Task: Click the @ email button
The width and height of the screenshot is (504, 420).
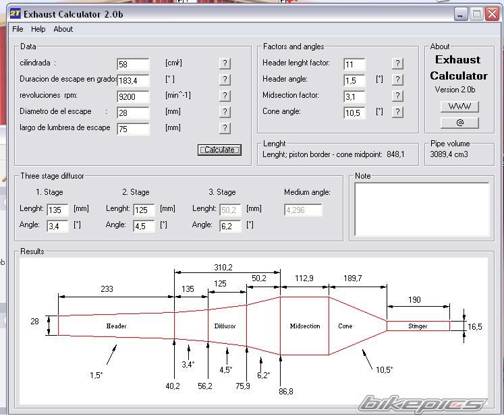Action: point(459,123)
